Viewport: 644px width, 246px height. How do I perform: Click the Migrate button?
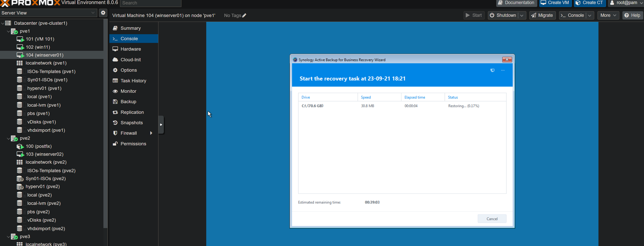[x=542, y=15]
